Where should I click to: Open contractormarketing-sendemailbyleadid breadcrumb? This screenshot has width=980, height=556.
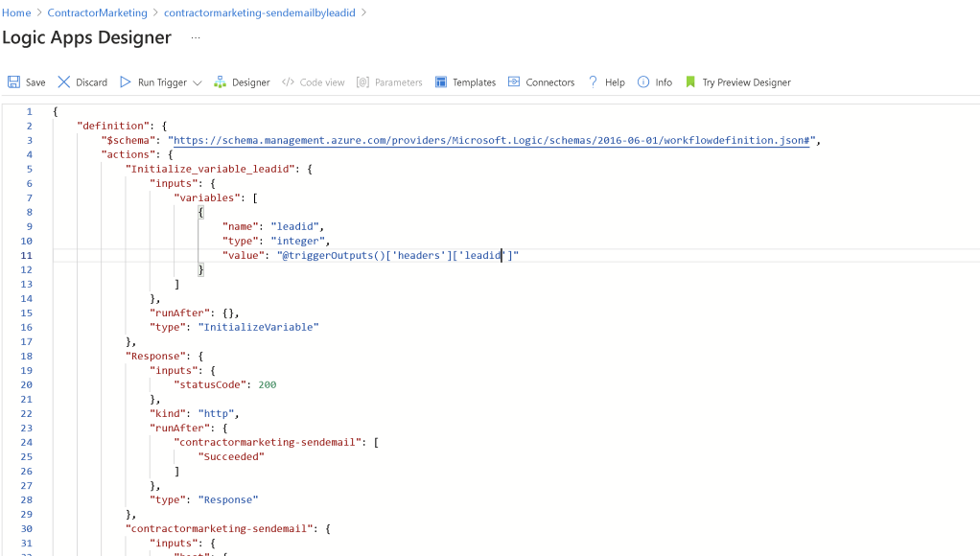(x=259, y=12)
